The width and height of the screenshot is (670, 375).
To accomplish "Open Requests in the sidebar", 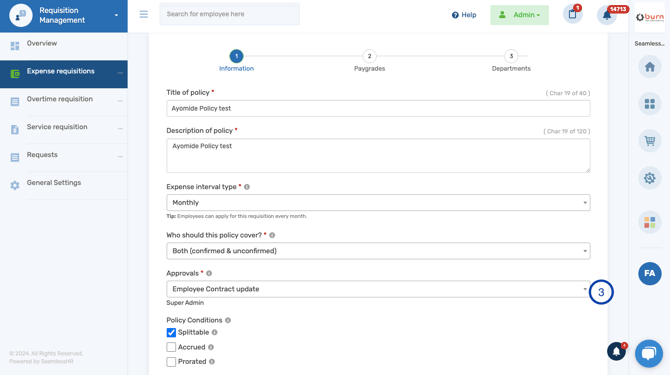I will [x=64, y=158].
